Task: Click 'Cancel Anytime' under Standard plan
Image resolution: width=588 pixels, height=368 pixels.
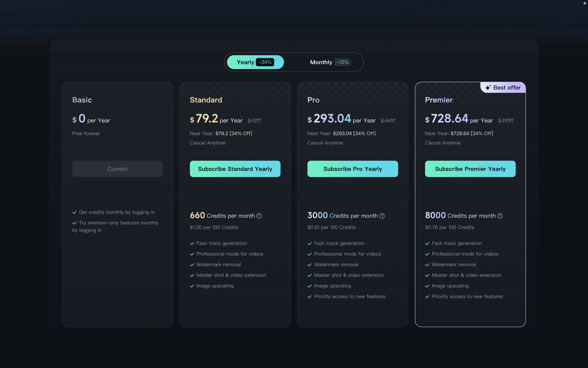Action: (207, 143)
